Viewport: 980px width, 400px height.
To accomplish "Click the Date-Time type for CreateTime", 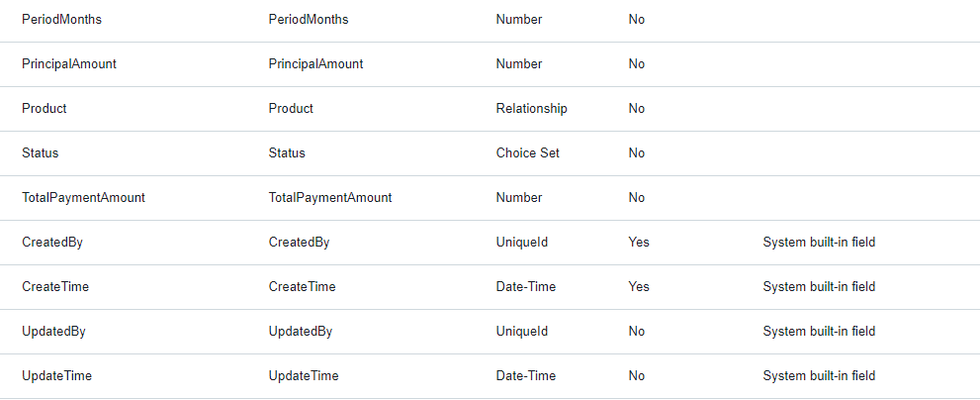I will coord(525,287).
